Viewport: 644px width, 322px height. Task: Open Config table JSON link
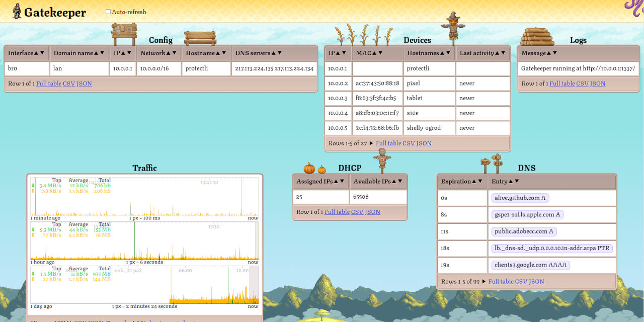pos(84,84)
